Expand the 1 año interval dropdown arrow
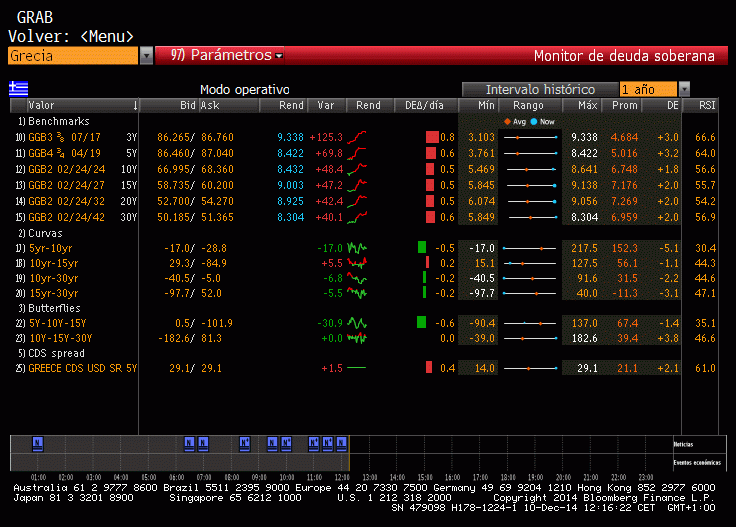This screenshot has width=736, height=527. pyautogui.click(x=685, y=89)
